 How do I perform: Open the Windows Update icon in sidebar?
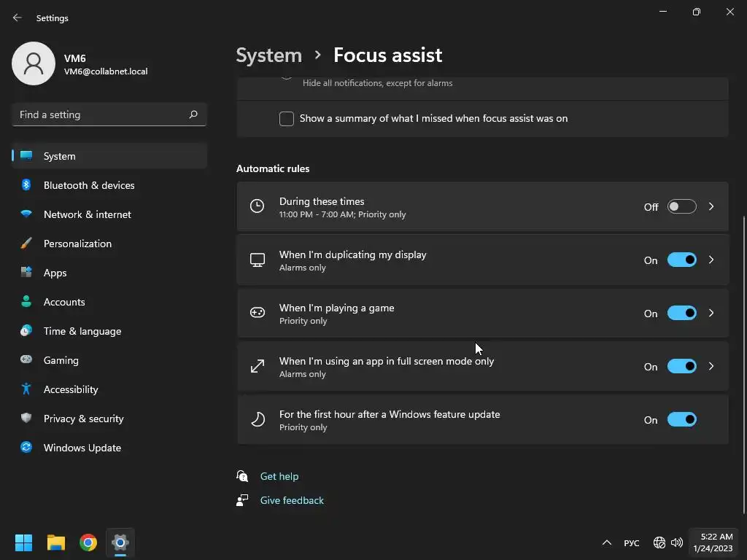click(26, 448)
